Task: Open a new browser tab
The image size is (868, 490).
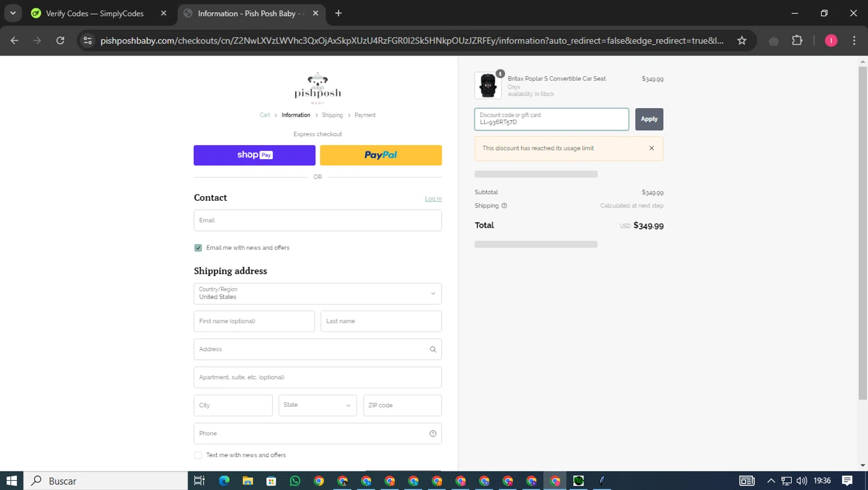Action: coord(339,13)
